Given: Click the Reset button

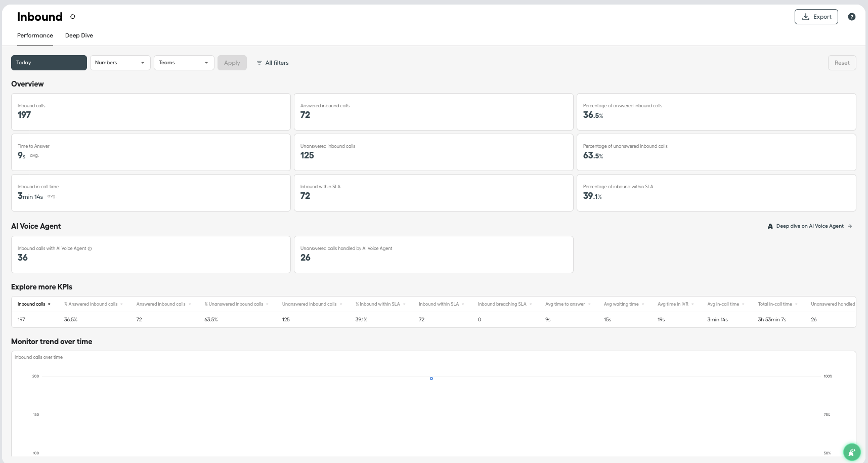Looking at the screenshot, I should [842, 63].
